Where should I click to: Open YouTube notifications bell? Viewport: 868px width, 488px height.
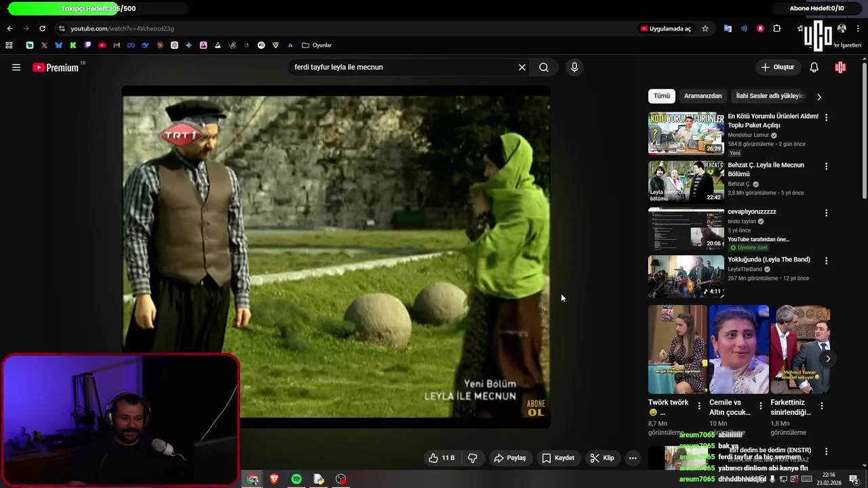point(814,67)
